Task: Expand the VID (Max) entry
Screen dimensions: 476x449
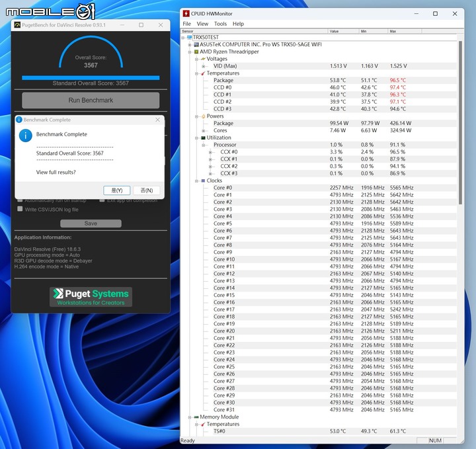Action: coord(204,66)
